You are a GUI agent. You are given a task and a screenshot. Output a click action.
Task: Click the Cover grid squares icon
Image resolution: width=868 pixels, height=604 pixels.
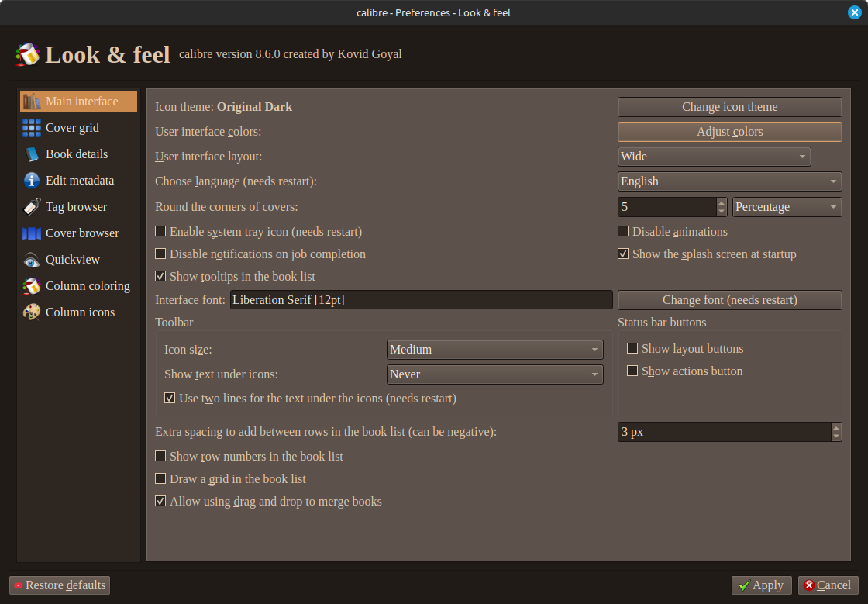click(32, 128)
